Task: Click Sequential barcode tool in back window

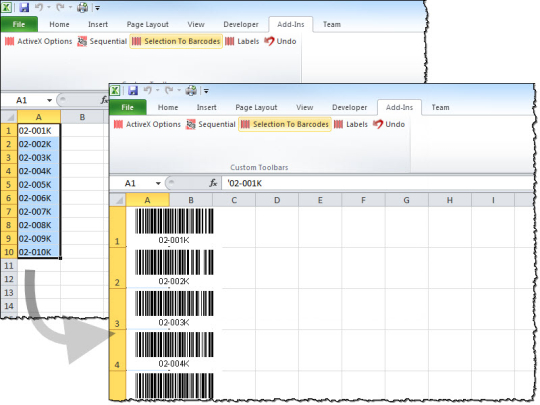Action: (102, 41)
